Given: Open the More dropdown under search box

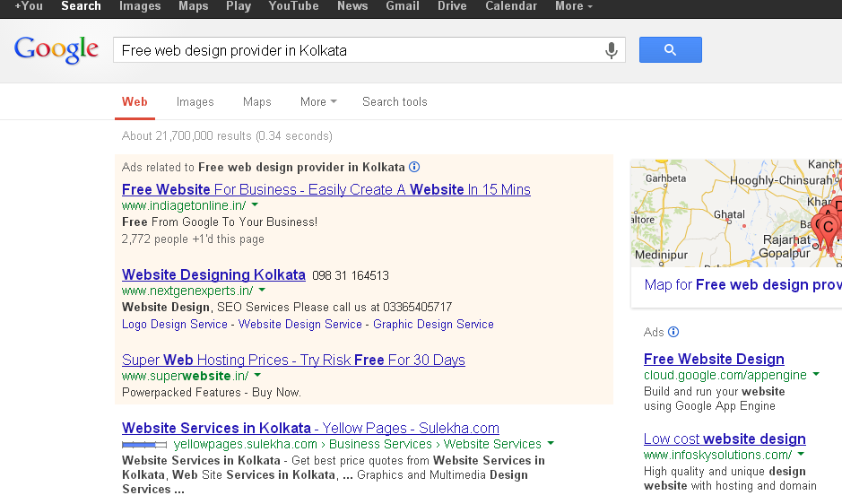Looking at the screenshot, I should (318, 101).
